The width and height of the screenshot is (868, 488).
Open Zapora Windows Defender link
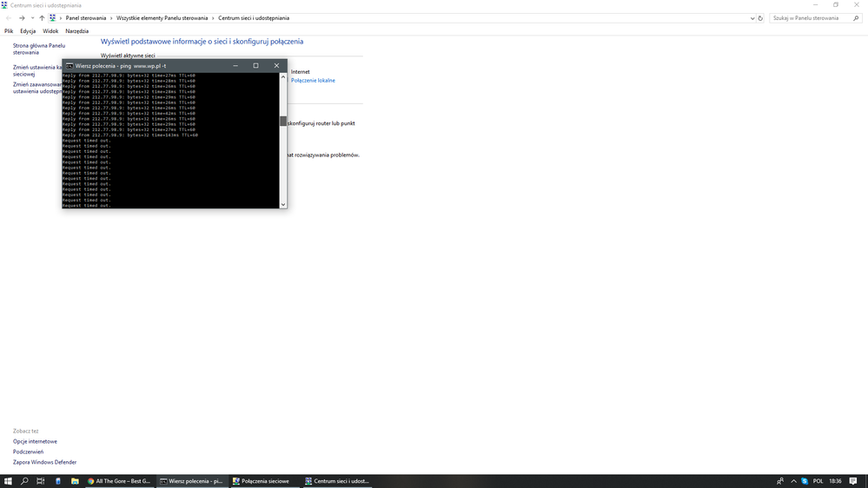click(44, 462)
